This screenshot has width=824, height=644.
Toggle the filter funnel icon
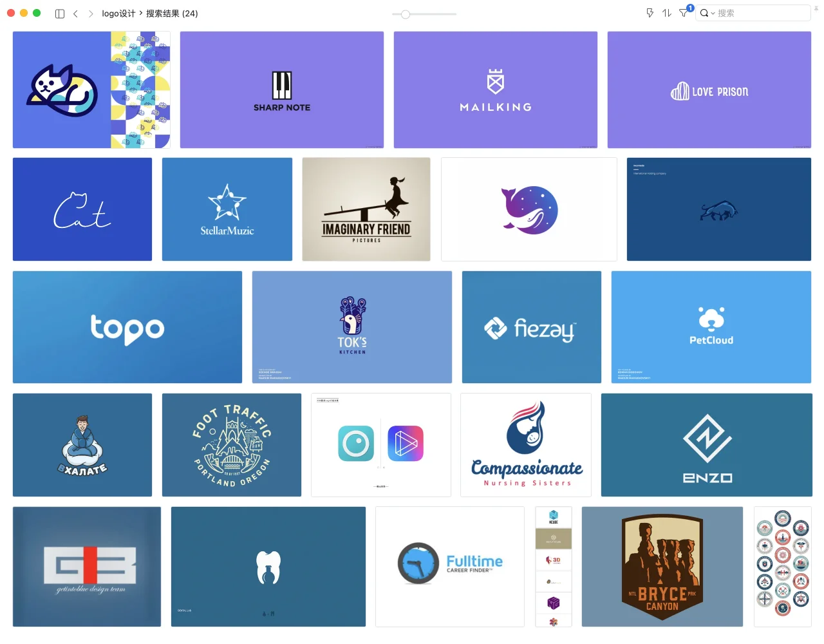[684, 13]
